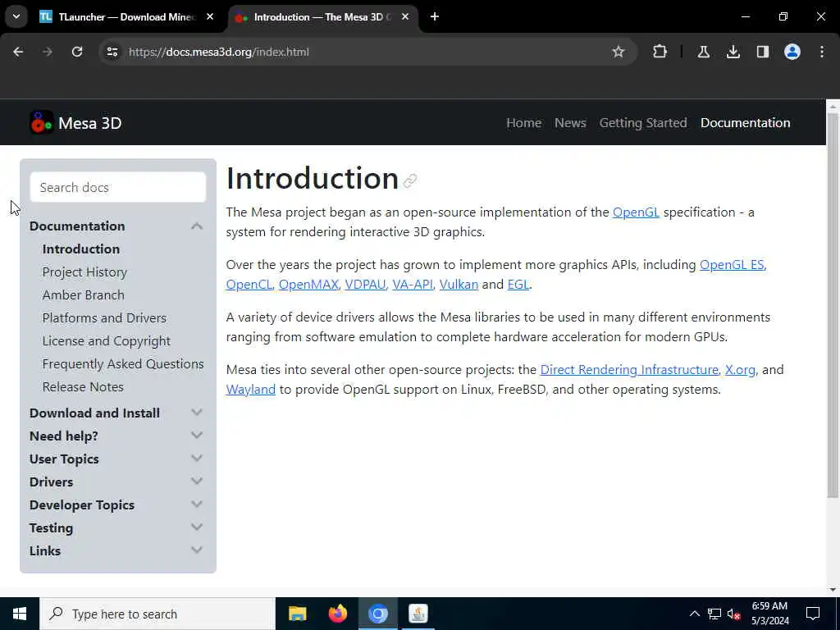840x630 pixels.
Task: Open the Chrome profile avatar
Action: [x=792, y=52]
